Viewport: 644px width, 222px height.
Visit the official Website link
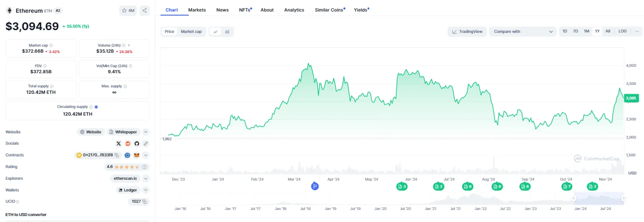tap(91, 132)
